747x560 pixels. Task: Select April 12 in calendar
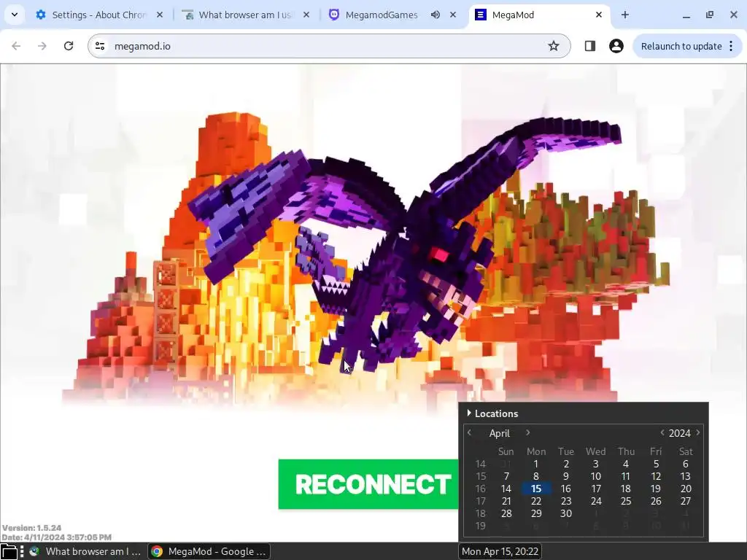tap(656, 476)
